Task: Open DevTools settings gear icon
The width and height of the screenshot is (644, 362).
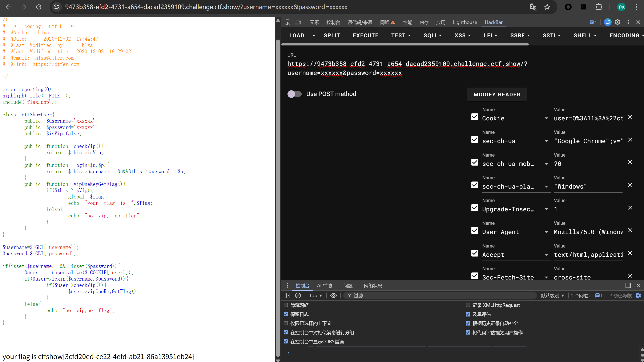Action: coord(617,22)
